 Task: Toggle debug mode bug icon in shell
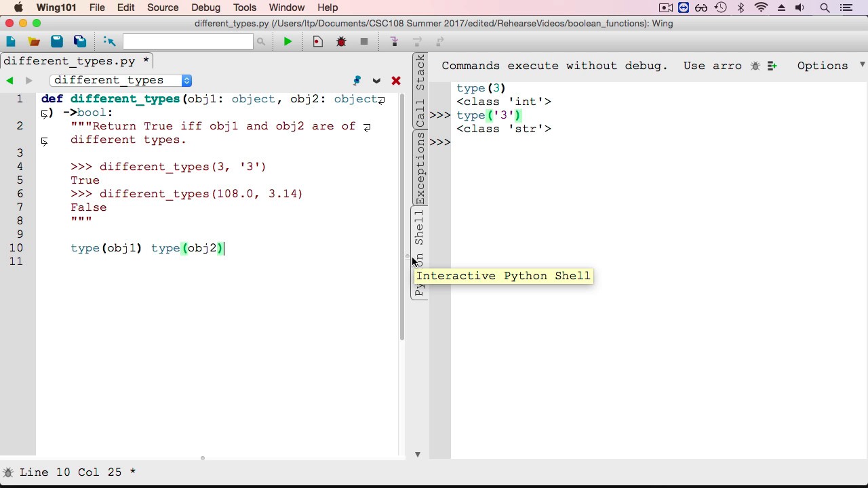pyautogui.click(x=755, y=66)
